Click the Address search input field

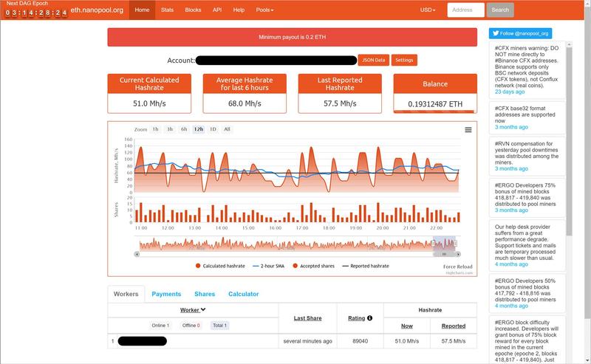(466, 10)
